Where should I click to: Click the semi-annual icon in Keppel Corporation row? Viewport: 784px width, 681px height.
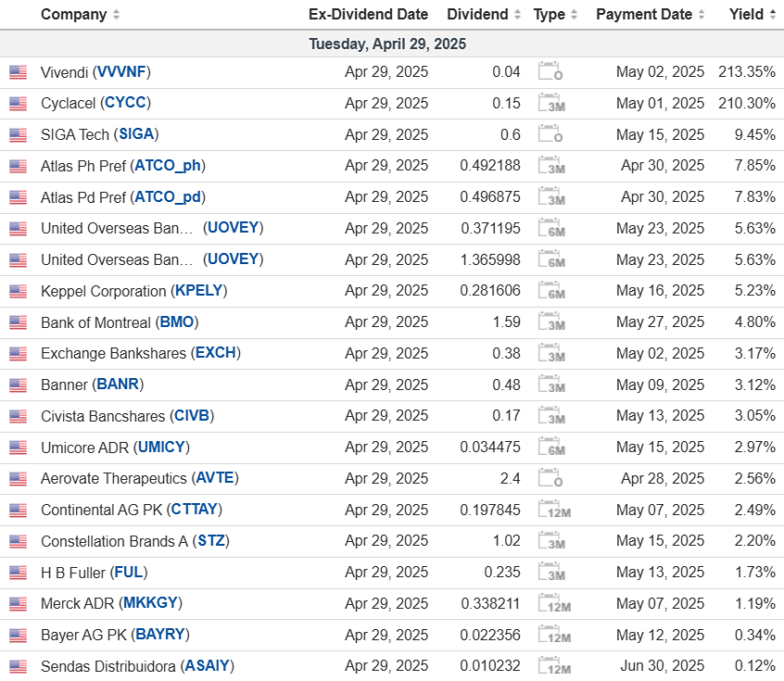pos(551,292)
